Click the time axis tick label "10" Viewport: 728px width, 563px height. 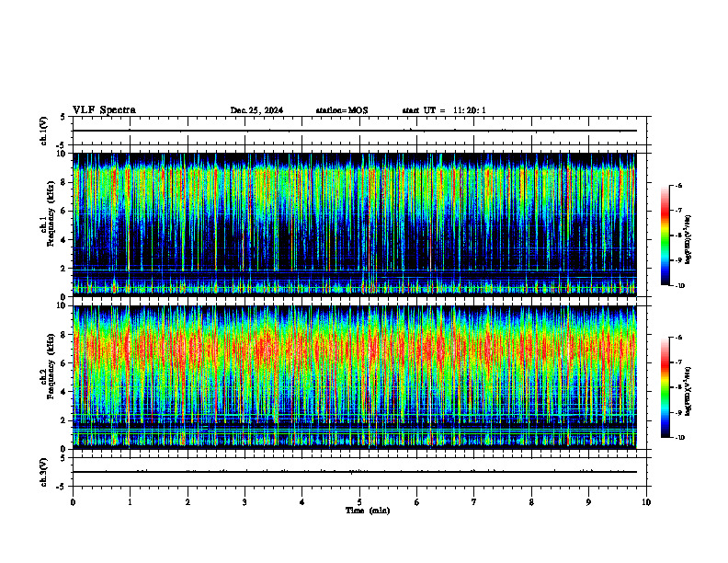point(646,502)
